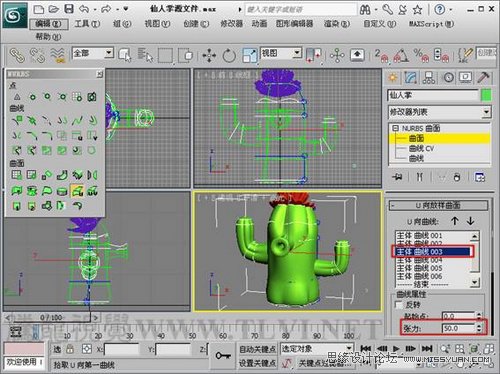500x374 pixels.
Task: Toggle Show End Result icon under modifier stack
Action: coord(420,177)
